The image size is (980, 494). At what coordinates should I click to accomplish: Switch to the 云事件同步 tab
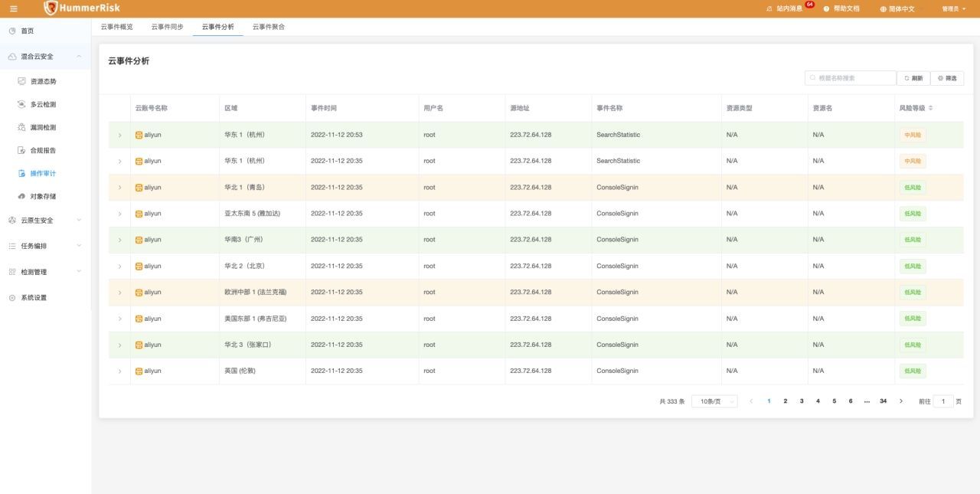(x=167, y=27)
